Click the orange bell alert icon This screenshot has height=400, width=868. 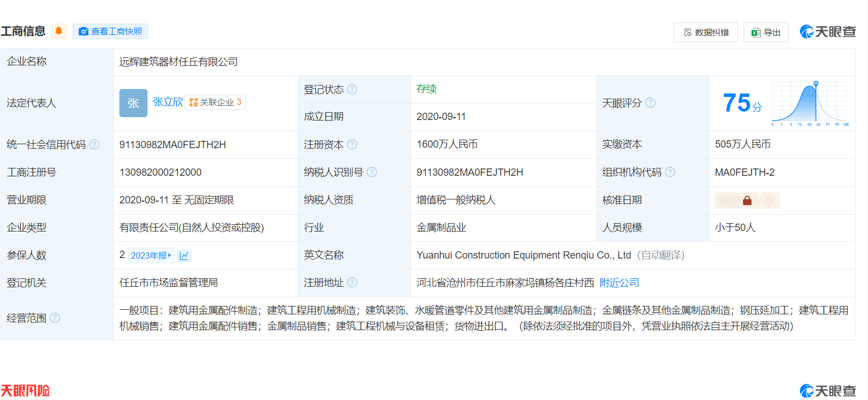point(59,32)
